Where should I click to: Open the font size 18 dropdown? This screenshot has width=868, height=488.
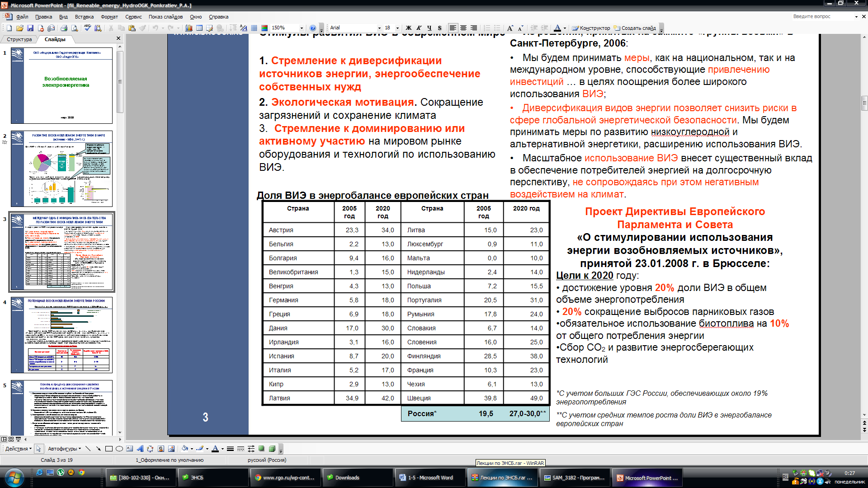point(397,28)
